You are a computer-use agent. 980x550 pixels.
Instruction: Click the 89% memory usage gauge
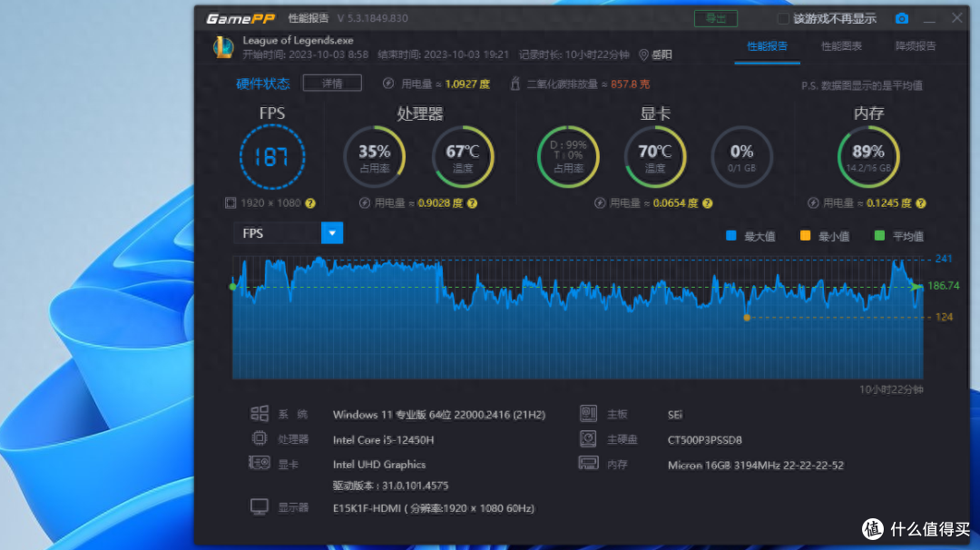[868, 157]
